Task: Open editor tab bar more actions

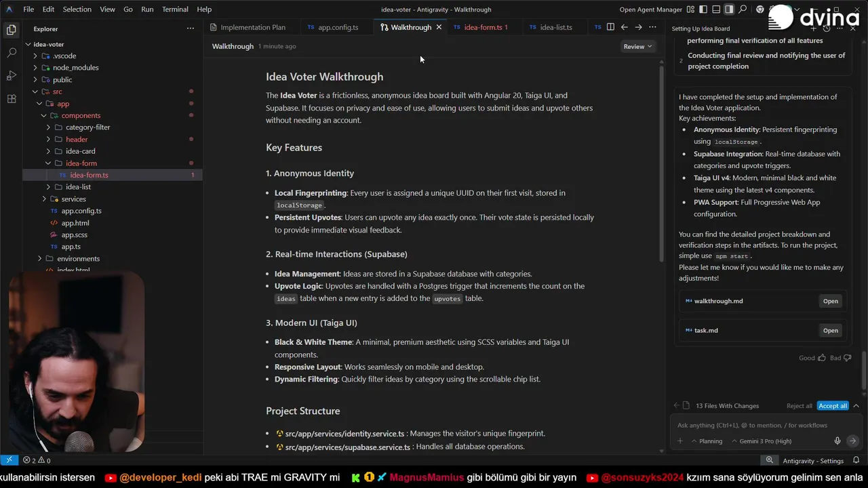Action: 652,27
